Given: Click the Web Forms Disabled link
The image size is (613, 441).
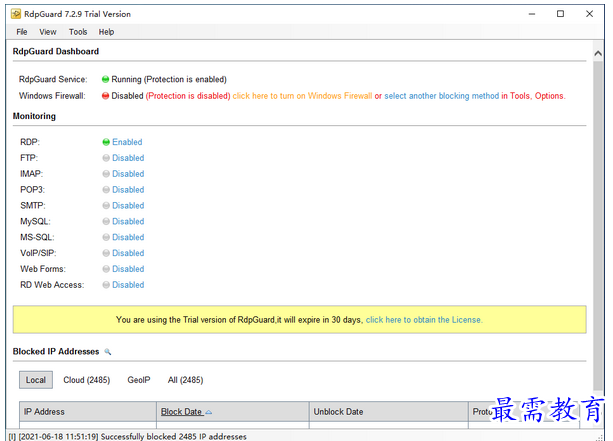Looking at the screenshot, I should pyautogui.click(x=128, y=269).
